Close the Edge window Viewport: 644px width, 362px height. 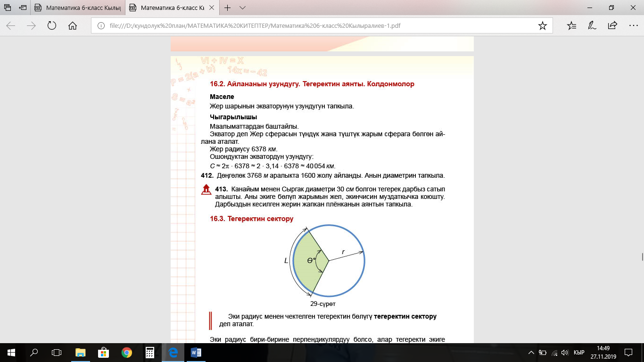tap(633, 8)
